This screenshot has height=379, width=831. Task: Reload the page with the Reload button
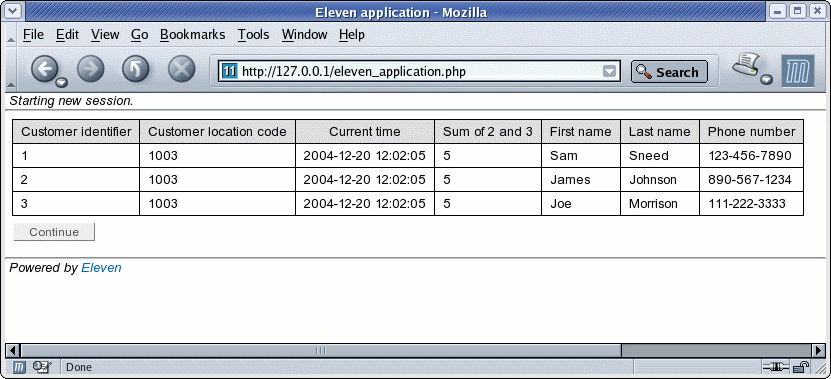tap(136, 69)
